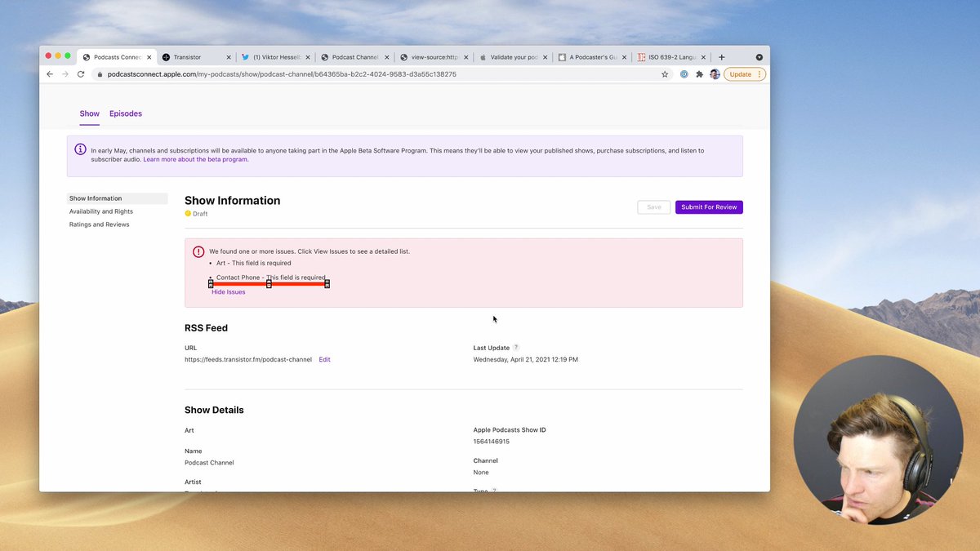The height and width of the screenshot is (551, 980).
Task: Switch to the Episodes tab
Action: (x=126, y=114)
